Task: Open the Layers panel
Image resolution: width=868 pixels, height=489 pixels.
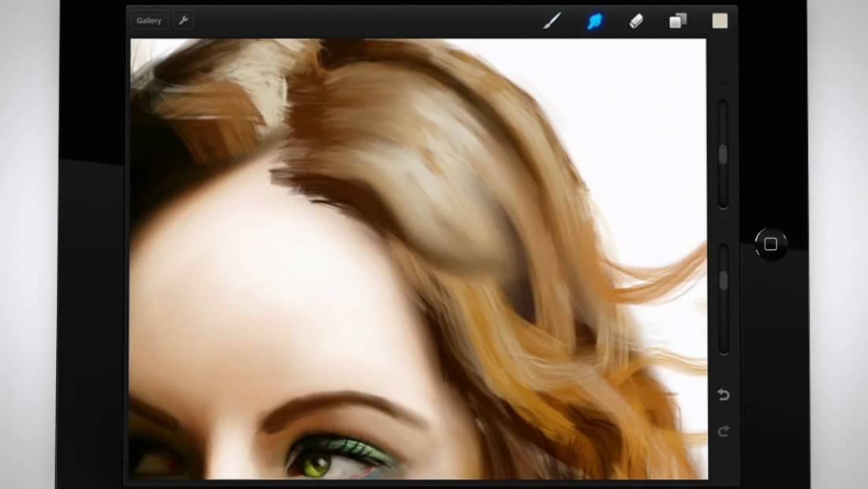Action: pyautogui.click(x=678, y=21)
